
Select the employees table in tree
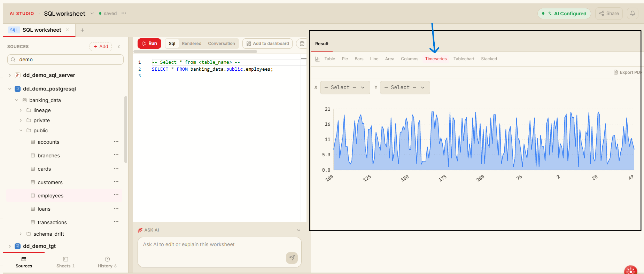[64, 196]
